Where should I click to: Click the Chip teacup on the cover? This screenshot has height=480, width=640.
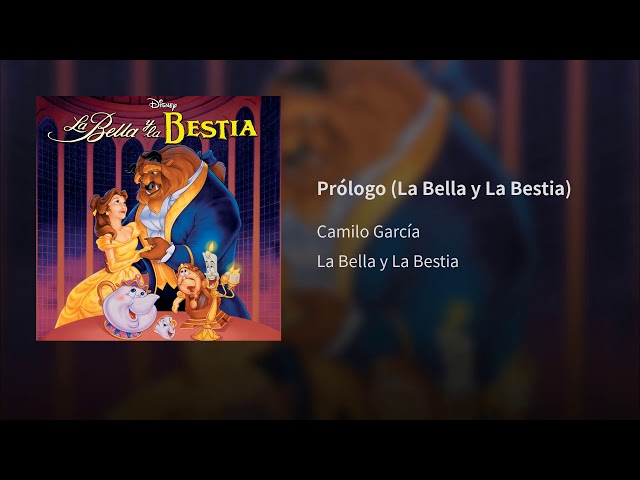165,327
